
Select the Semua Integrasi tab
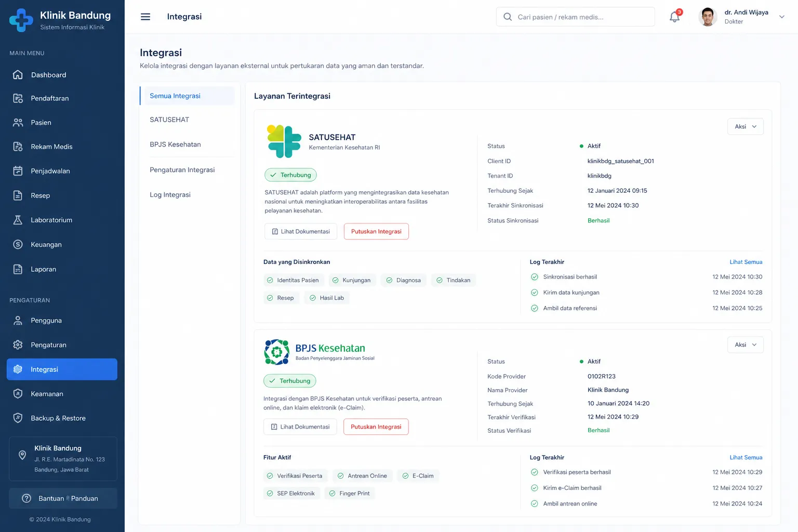click(x=188, y=96)
